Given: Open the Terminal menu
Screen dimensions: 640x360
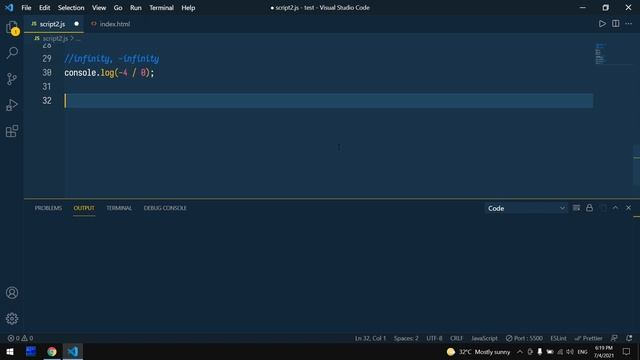Looking at the screenshot, I should (161, 8).
